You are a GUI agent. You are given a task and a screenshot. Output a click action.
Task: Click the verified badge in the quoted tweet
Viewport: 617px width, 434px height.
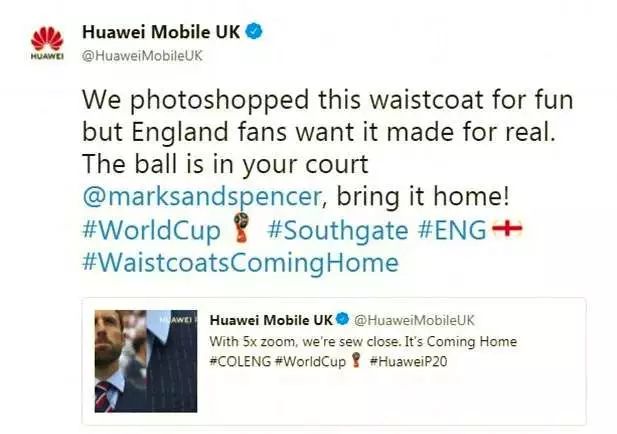pyautogui.click(x=343, y=319)
